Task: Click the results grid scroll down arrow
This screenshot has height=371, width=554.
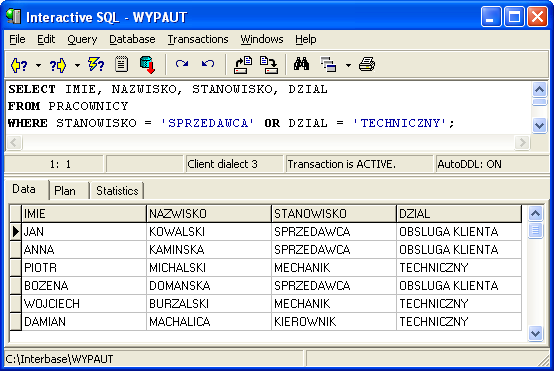Action: point(535,334)
